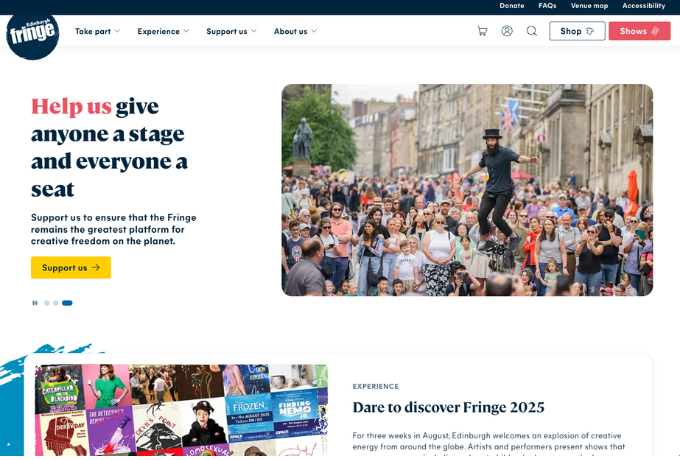Expand the Experience menu
The image size is (680, 460).
tap(163, 31)
